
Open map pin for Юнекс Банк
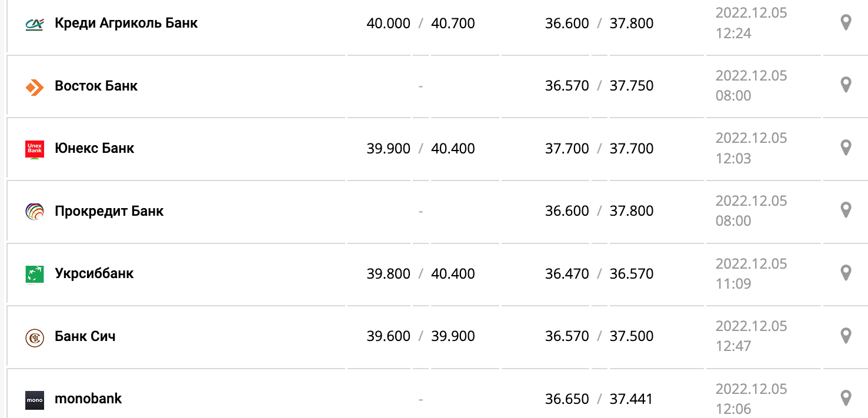[846, 148]
